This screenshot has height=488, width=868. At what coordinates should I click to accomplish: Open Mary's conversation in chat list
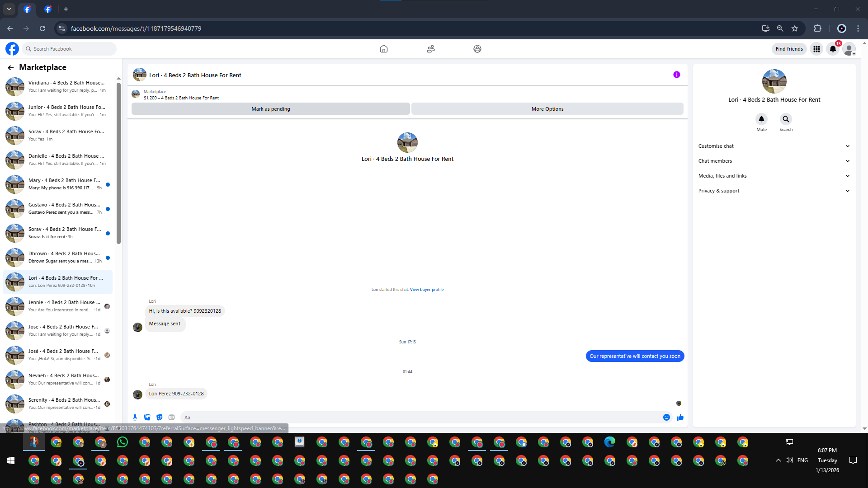(59, 184)
